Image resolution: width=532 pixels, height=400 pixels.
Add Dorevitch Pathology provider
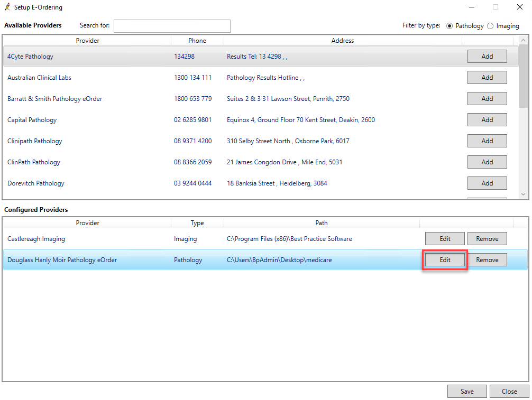click(x=487, y=183)
